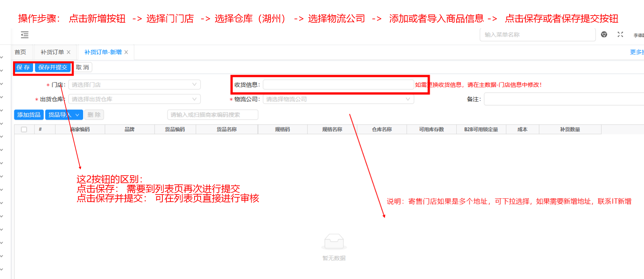The image size is (644, 279).
Task: Switch to the 补货订单 tab
Action: pyautogui.click(x=52, y=52)
